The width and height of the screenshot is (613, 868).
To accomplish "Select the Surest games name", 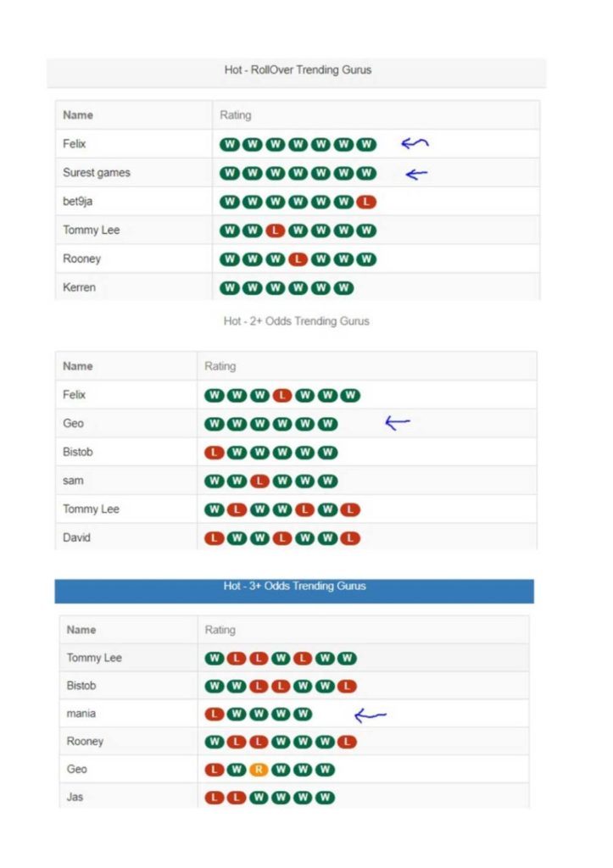I will pyautogui.click(x=97, y=173).
